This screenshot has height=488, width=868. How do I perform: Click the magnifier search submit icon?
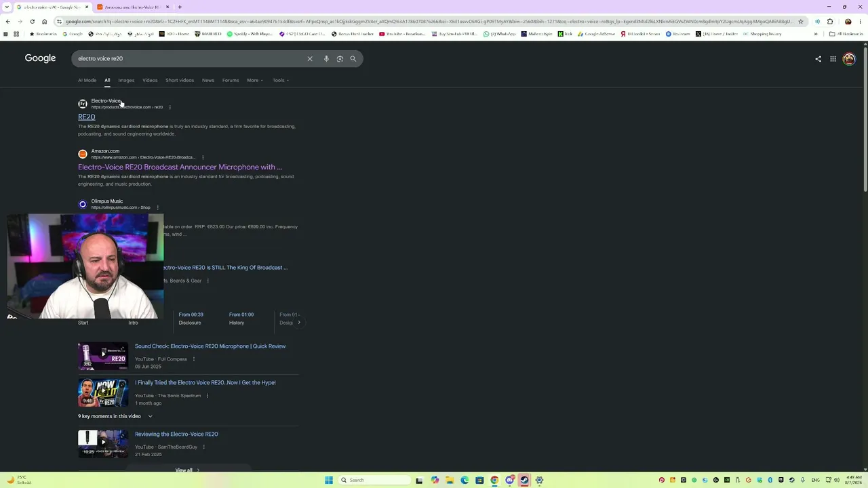[353, 59]
